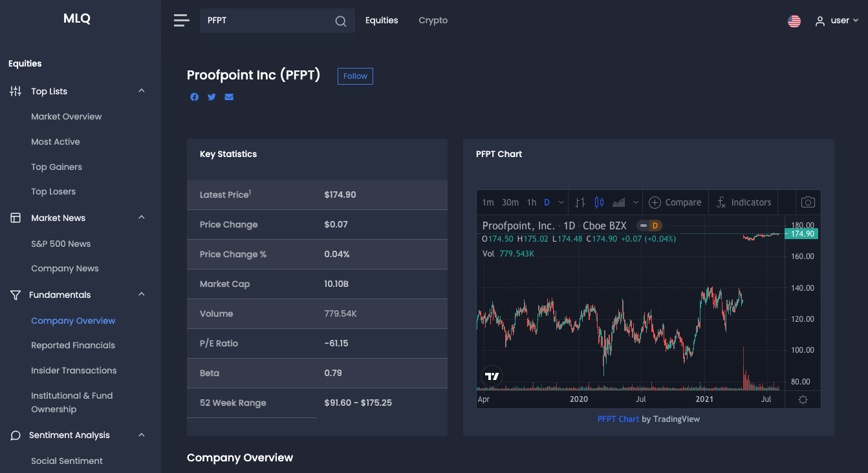868x473 pixels.
Task: Switch to the Crypto tab
Action: pos(433,21)
